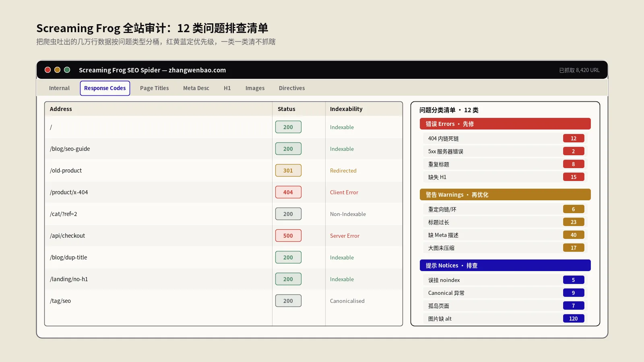Open the Images tab
Screen dimensions: 644x362
point(255,88)
